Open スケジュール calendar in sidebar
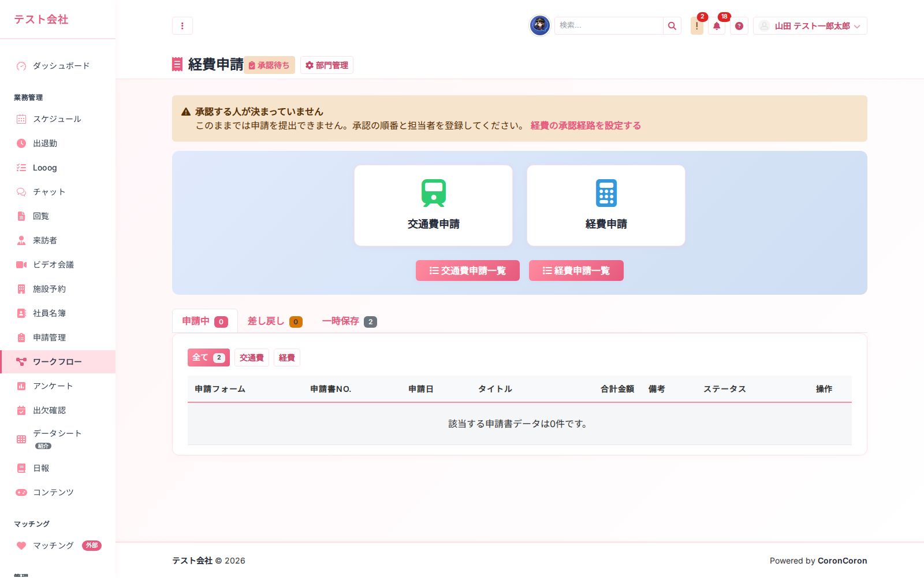This screenshot has height=578, width=924. pyautogui.click(x=58, y=119)
